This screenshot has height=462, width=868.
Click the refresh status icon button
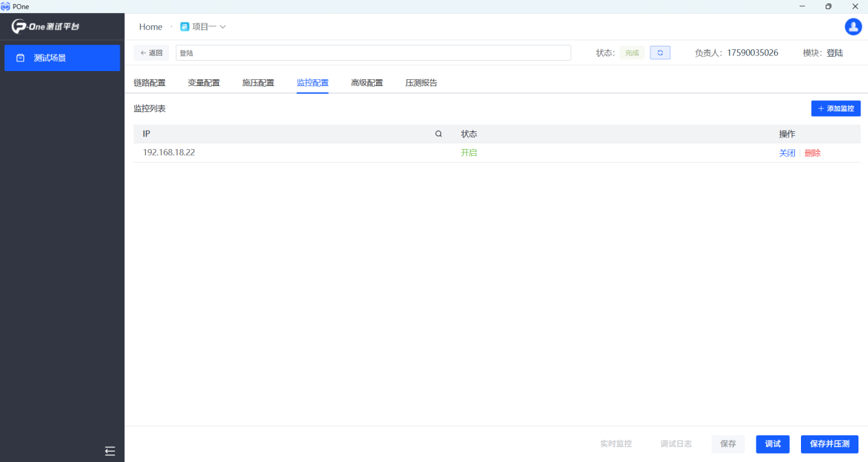pos(660,53)
